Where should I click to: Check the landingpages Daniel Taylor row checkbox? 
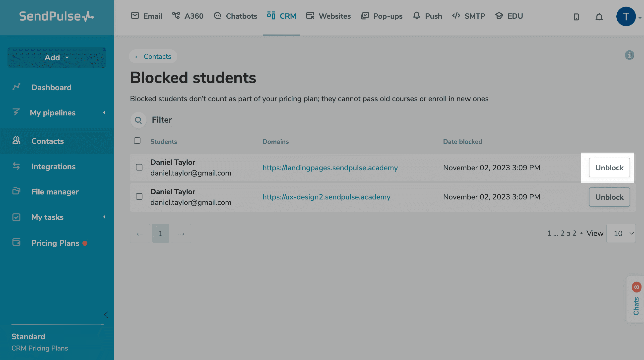pyautogui.click(x=139, y=167)
